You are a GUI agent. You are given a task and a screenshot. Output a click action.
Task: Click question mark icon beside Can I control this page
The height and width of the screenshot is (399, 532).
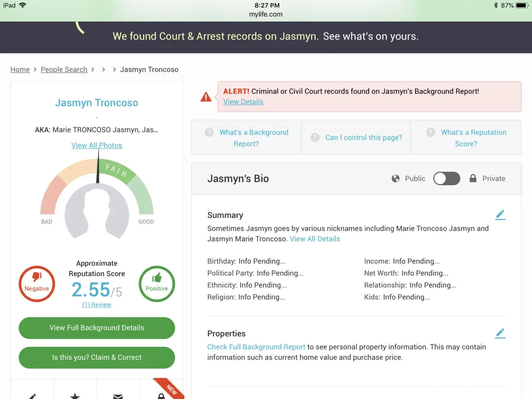315,137
